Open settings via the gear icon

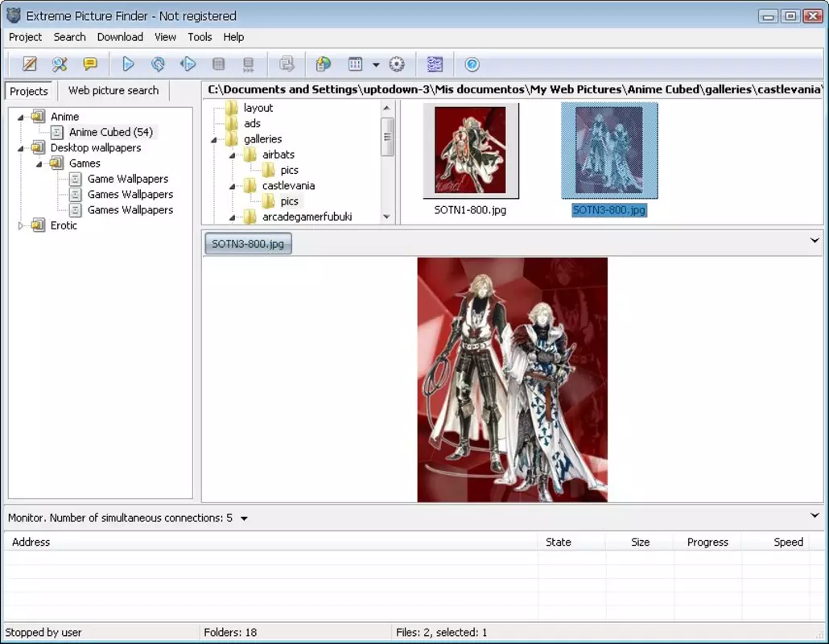397,64
